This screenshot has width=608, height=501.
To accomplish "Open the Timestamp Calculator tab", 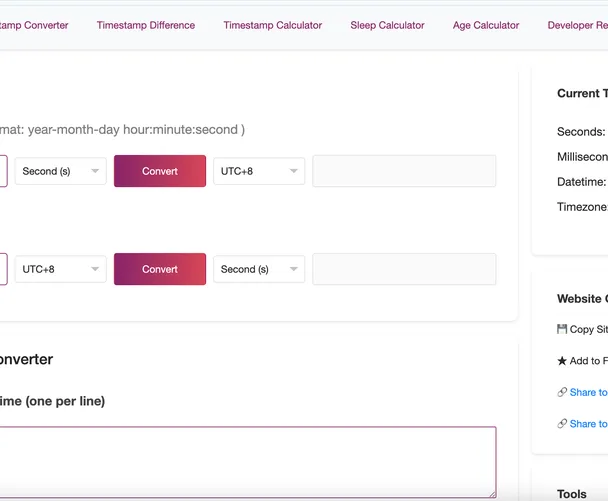I will [273, 25].
